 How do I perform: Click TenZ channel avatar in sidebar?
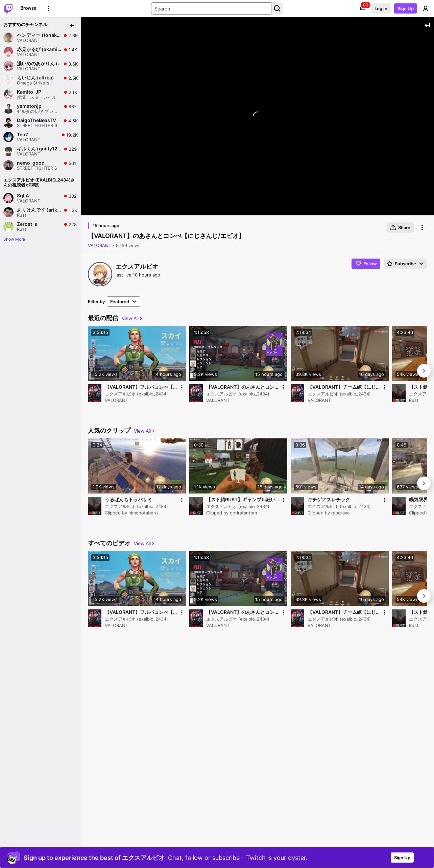coord(8,137)
